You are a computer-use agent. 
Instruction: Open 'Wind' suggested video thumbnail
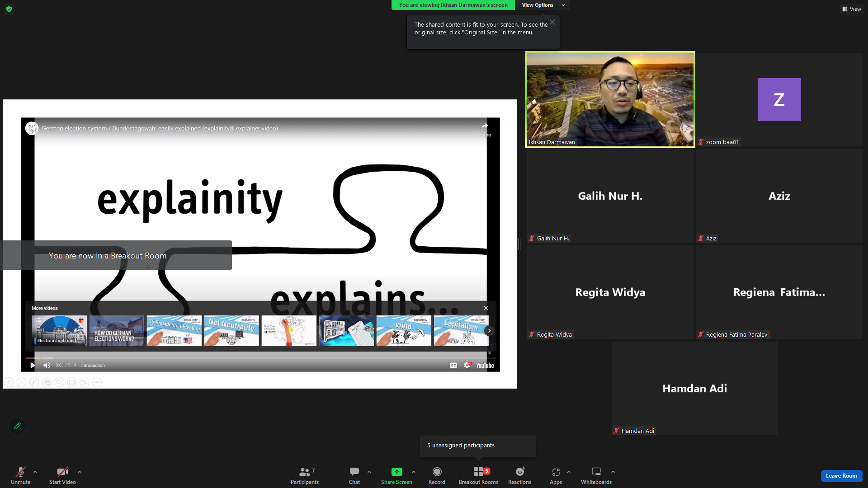point(404,331)
